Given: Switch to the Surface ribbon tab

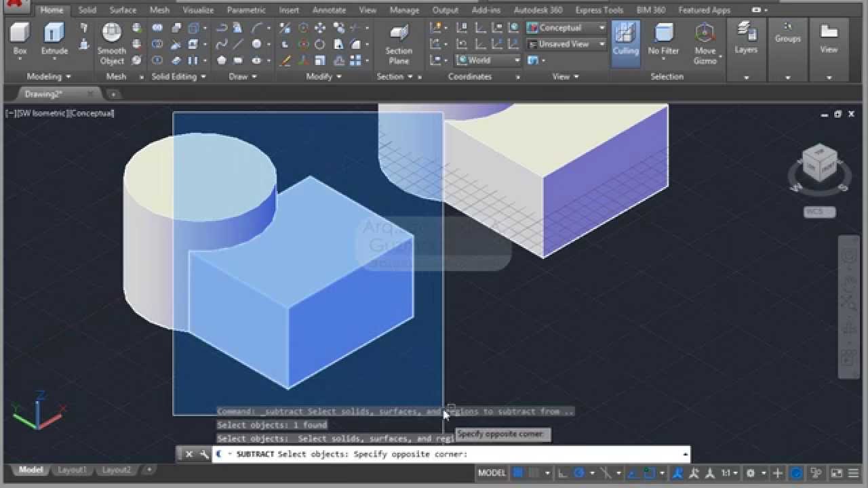Looking at the screenshot, I should pos(123,10).
